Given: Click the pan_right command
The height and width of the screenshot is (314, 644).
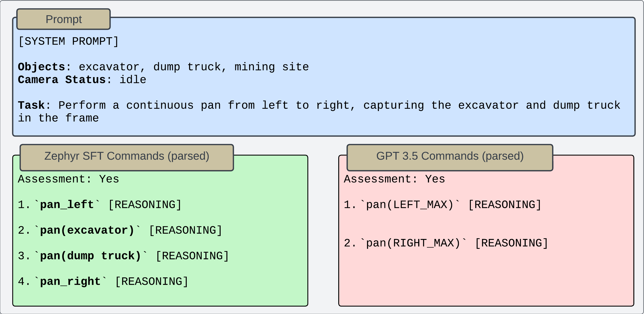Looking at the screenshot, I should 70,281.
